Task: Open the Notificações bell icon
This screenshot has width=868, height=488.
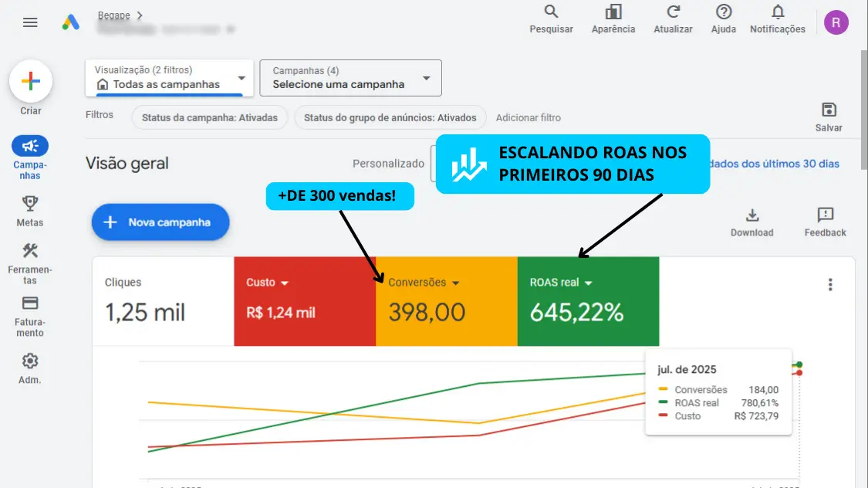Action: pyautogui.click(x=778, y=12)
